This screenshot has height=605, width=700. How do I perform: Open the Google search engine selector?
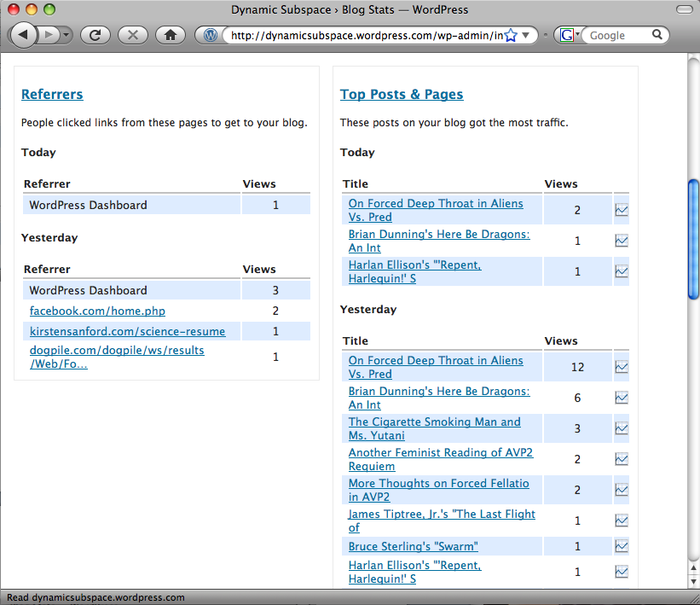[x=569, y=35]
